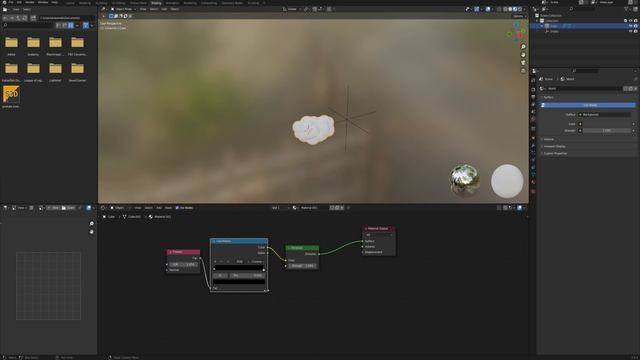640x360 pixels.
Task: Select the green Emission node header
Action: tap(302, 248)
